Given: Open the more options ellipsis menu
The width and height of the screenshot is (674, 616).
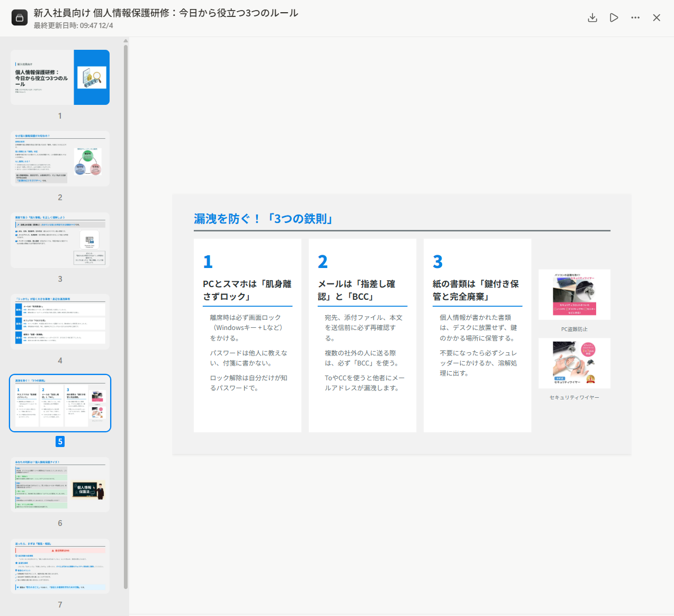Looking at the screenshot, I should pyautogui.click(x=635, y=17).
